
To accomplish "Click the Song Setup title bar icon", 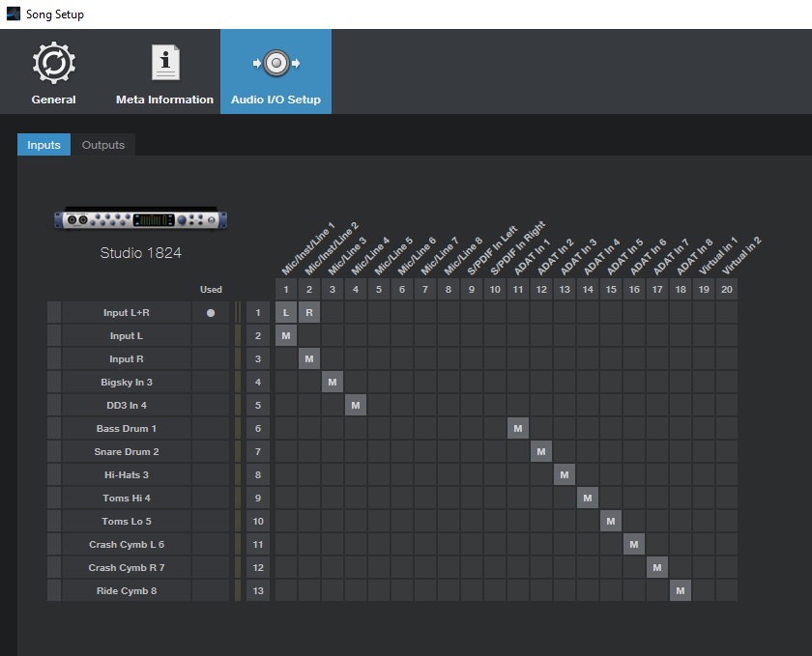I will [12, 14].
